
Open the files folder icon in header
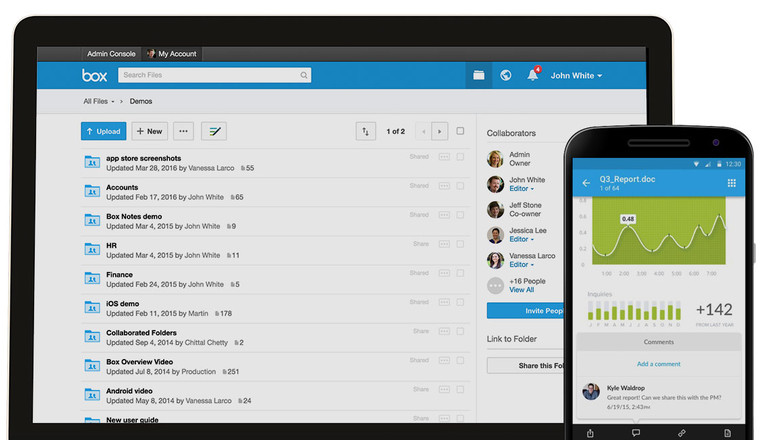click(479, 75)
